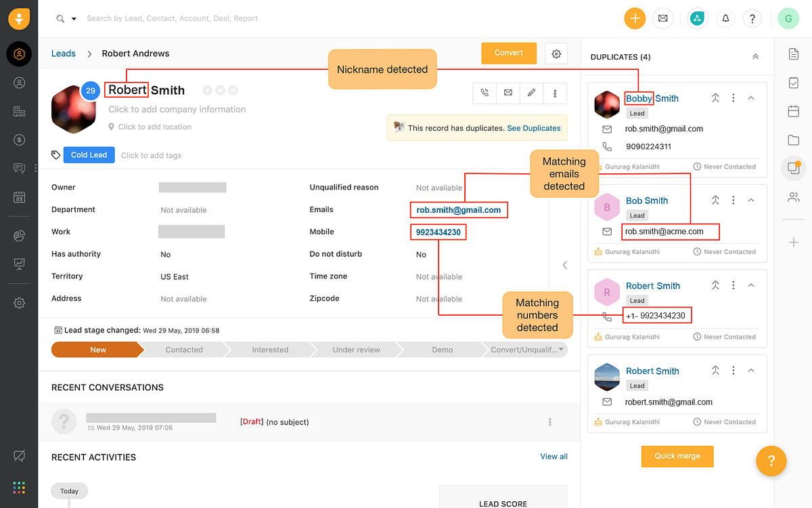Open the Leads module icon in sidebar
This screenshot has height=508, width=812.
[19, 54]
